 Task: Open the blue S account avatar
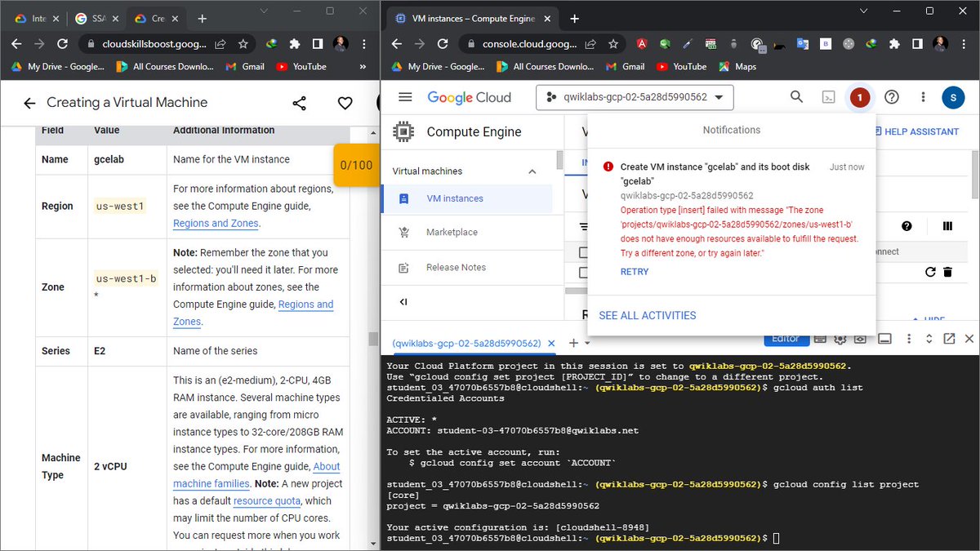(x=953, y=97)
